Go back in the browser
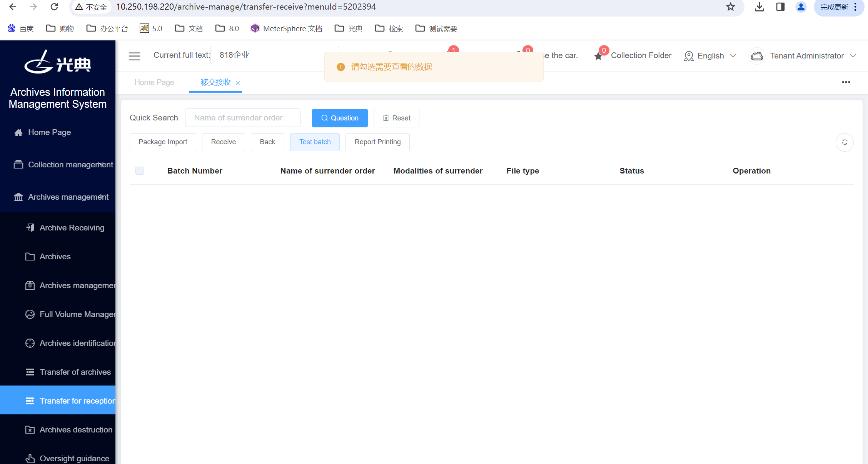The image size is (868, 464). [x=13, y=7]
